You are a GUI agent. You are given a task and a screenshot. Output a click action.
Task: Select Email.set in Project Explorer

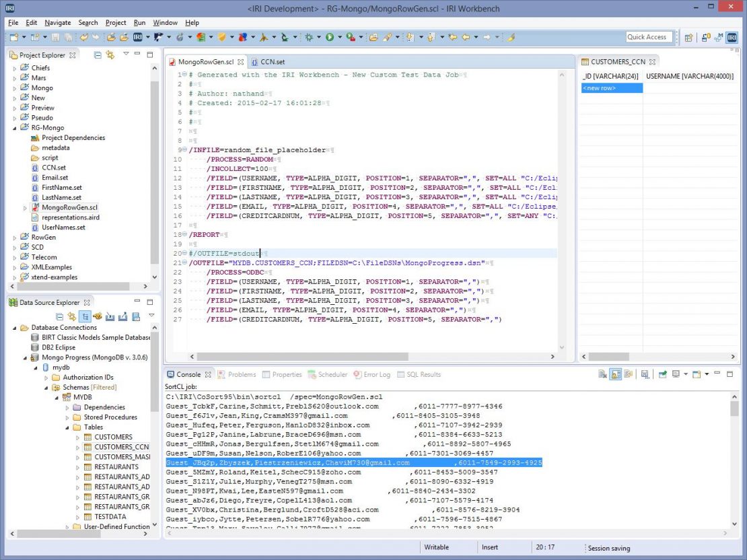55,178
